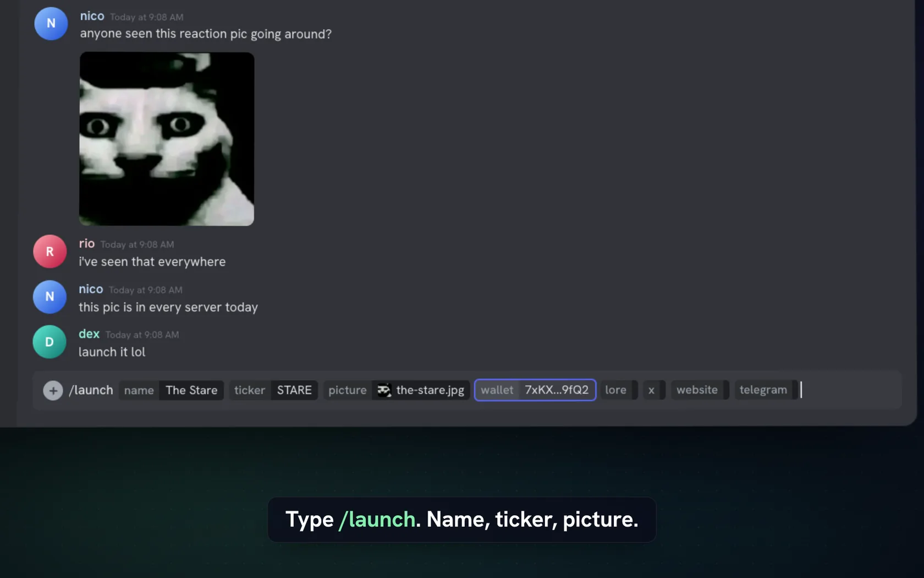Click message 'i've seen that everywhere'
Image resolution: width=924 pixels, height=578 pixels.
click(x=152, y=261)
